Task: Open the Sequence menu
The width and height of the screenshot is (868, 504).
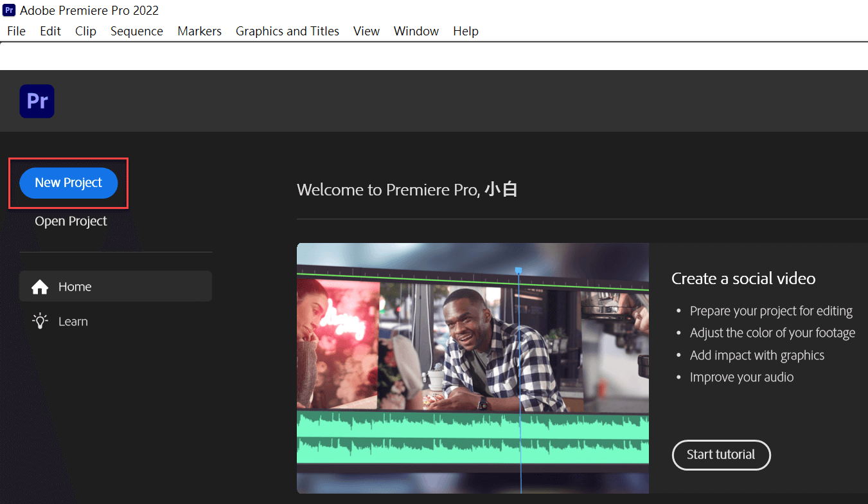Action: [x=137, y=31]
